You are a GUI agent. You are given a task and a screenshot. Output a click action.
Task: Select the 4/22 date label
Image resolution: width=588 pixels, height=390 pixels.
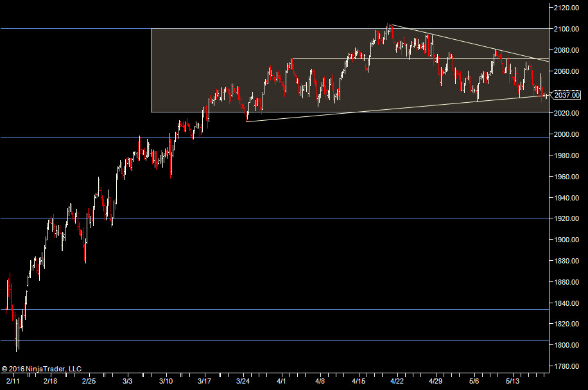coord(397,382)
